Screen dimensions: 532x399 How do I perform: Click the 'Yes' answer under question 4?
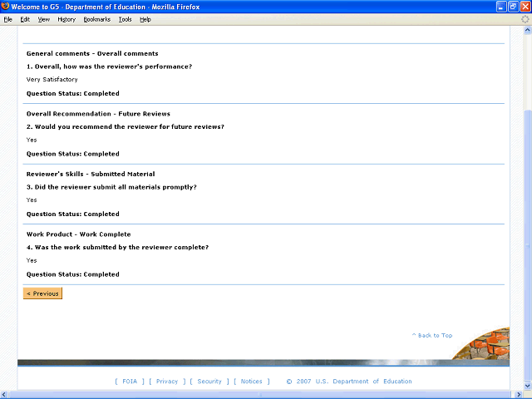32,260
